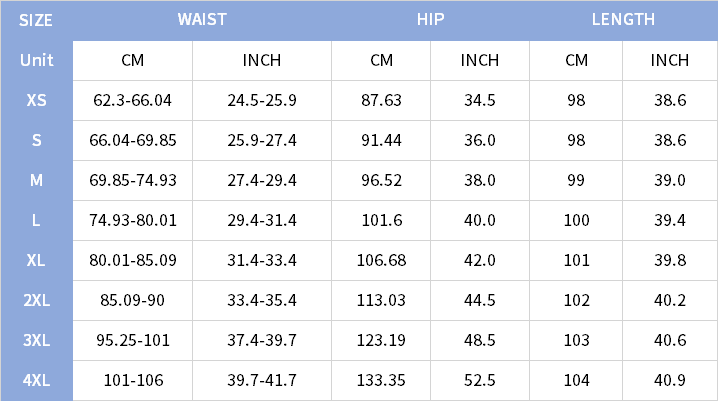Click the waist CM value 62.3-66.04
The height and width of the screenshot is (401, 718).
(133, 100)
